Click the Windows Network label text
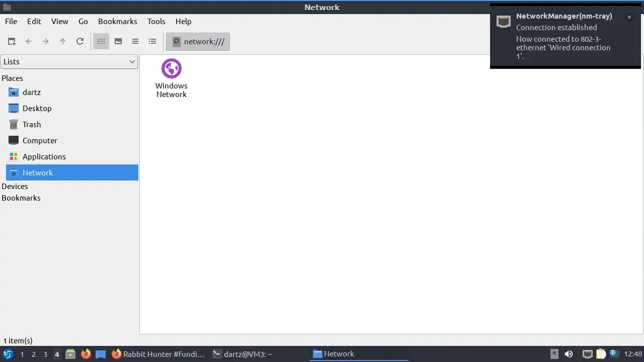The height and width of the screenshot is (362, 644). click(x=172, y=90)
